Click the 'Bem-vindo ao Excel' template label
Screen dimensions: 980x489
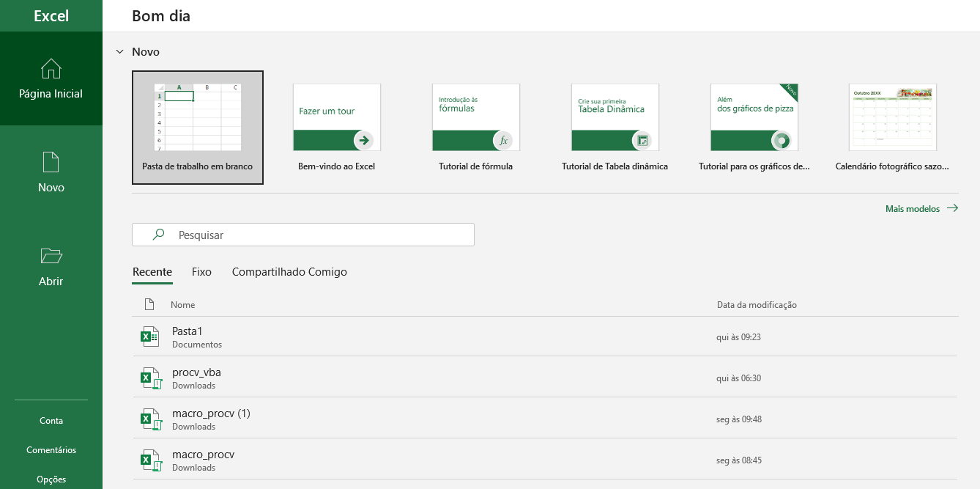[x=336, y=166]
